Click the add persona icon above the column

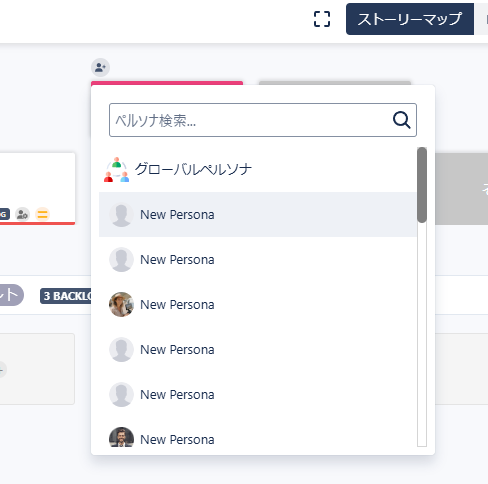tap(100, 68)
